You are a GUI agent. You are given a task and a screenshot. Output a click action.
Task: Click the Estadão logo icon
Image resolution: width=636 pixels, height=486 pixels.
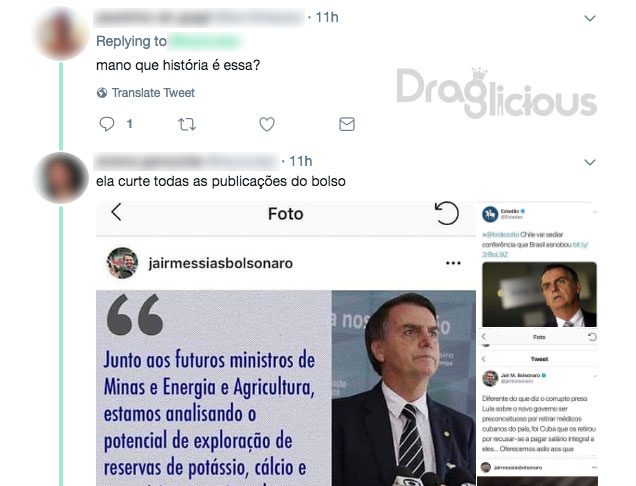click(490, 214)
